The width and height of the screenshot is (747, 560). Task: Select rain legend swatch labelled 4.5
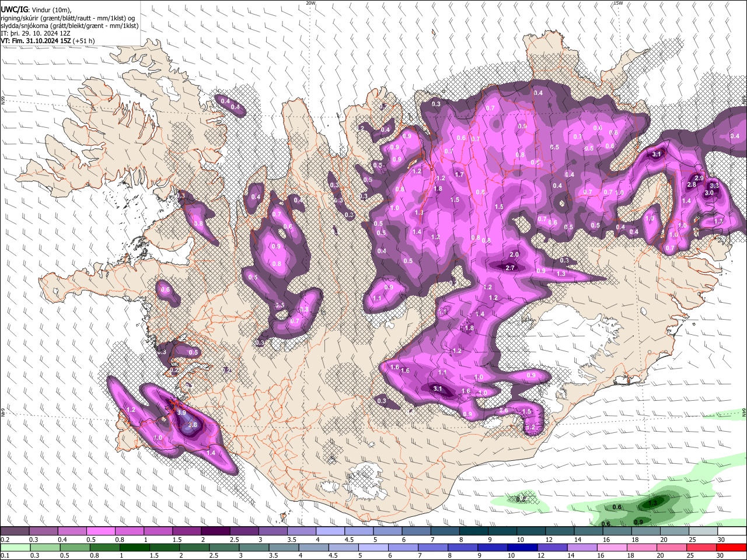point(343,547)
